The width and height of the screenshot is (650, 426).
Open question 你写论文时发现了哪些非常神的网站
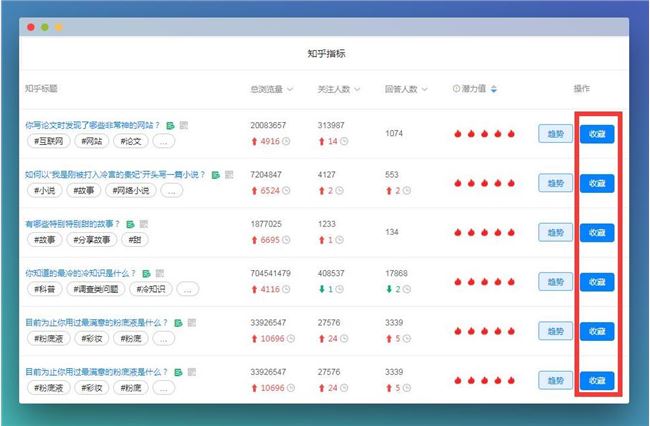click(92, 125)
